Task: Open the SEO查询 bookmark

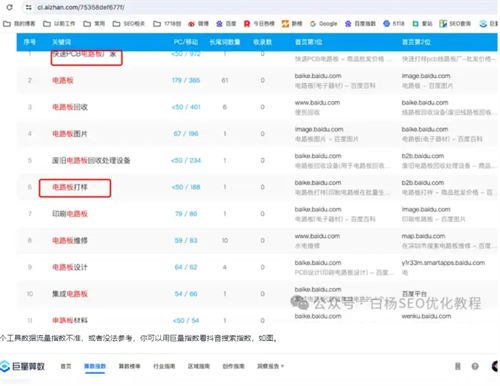Action: click(x=455, y=24)
